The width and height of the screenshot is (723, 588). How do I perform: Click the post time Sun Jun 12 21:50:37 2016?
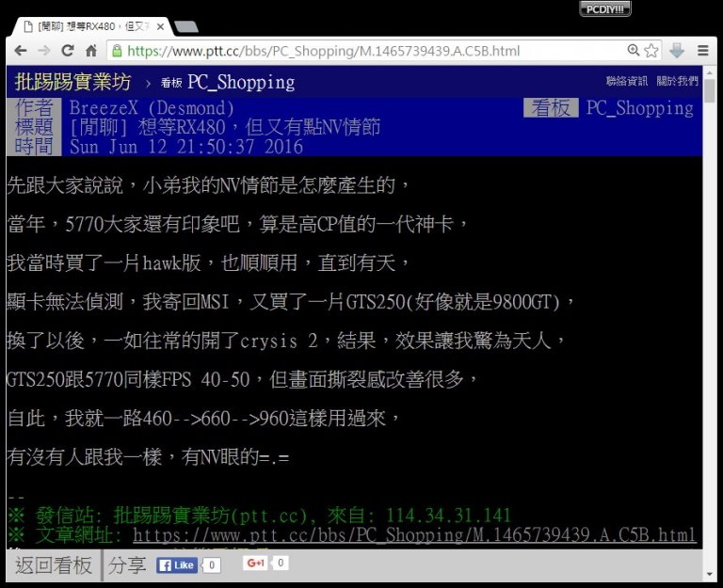pos(186,147)
